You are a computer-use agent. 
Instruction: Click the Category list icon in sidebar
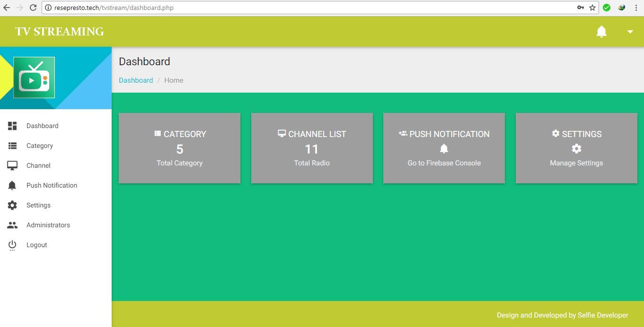click(12, 146)
